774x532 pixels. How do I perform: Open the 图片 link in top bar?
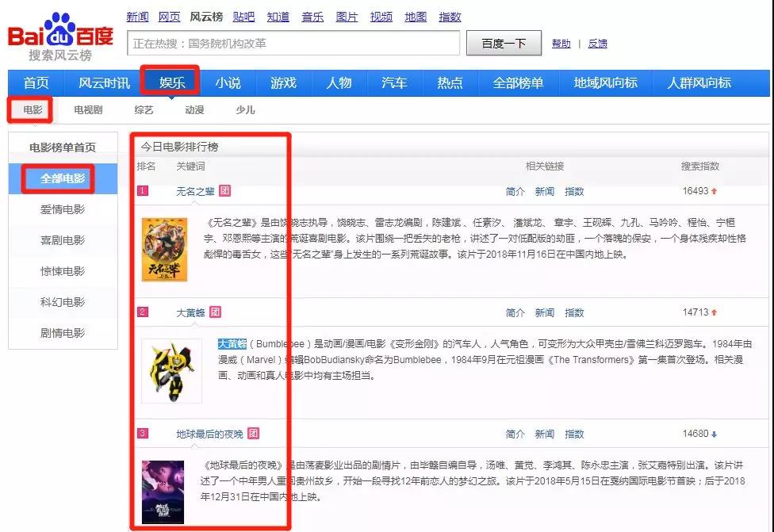pyautogui.click(x=347, y=17)
